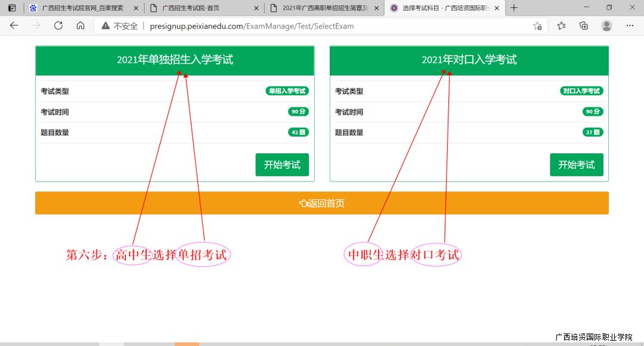
Task: Click the 不安全 site security warning
Action: [119, 26]
